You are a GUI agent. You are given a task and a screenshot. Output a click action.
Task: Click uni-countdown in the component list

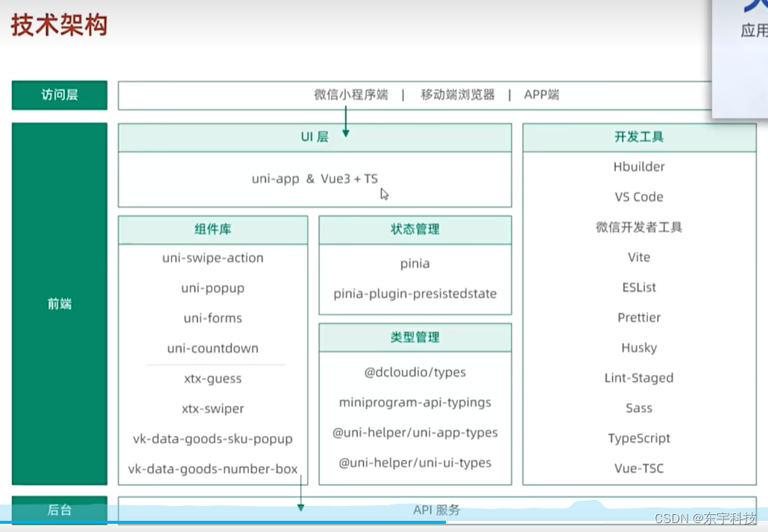tap(213, 349)
